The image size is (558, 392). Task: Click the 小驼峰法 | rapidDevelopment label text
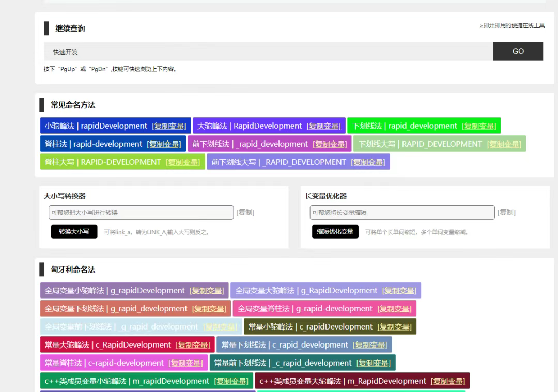coord(96,126)
